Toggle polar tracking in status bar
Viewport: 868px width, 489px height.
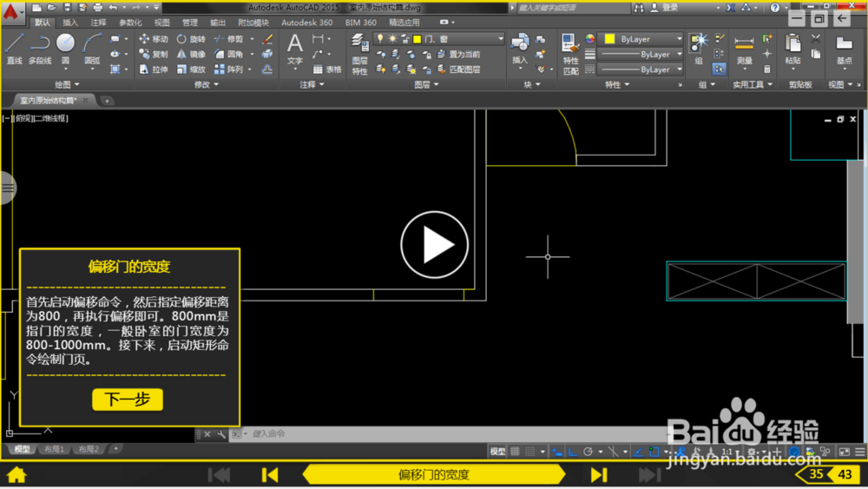pyautogui.click(x=588, y=452)
